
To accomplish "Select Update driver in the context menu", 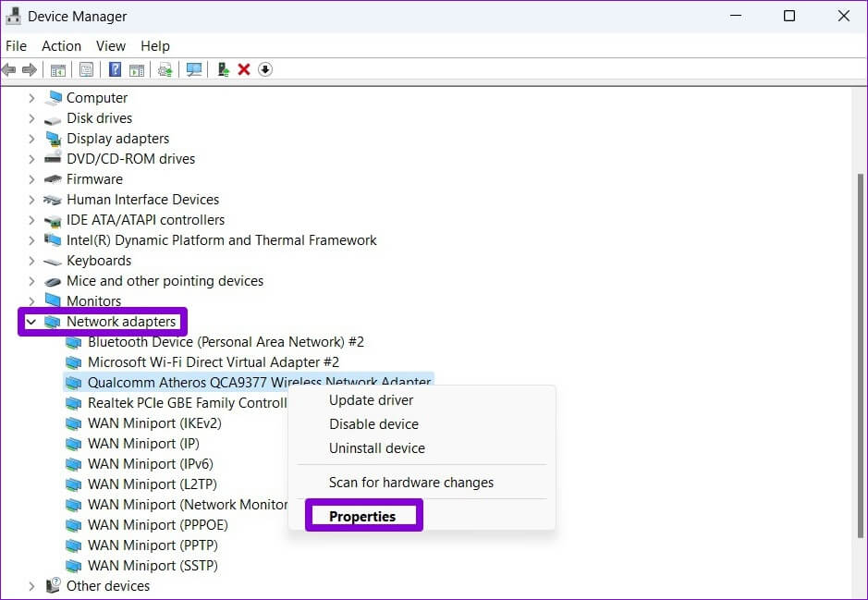I will tap(371, 400).
